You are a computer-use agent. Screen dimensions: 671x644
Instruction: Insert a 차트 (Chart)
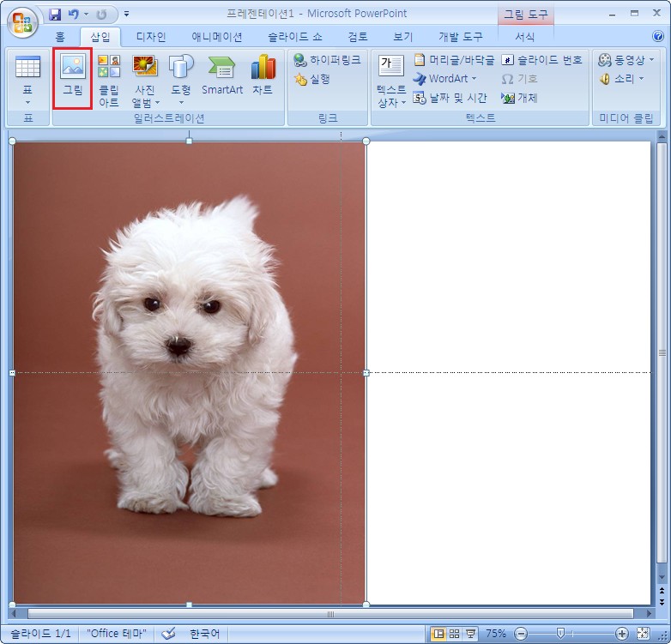coord(263,77)
